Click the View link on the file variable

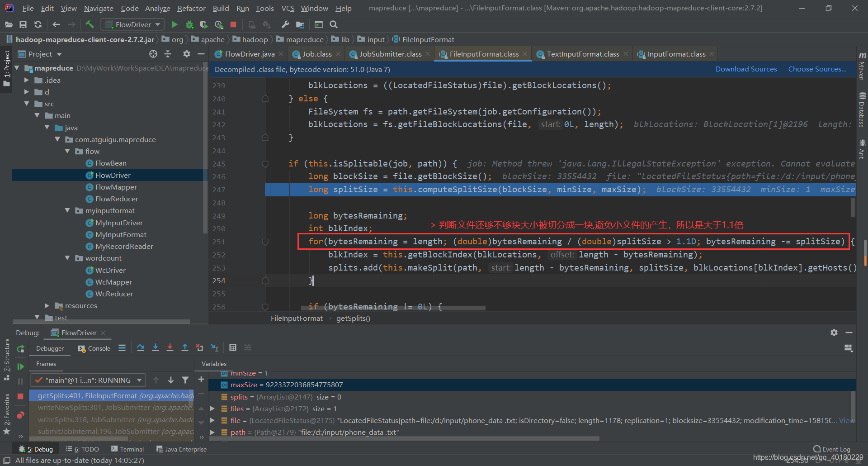847,420
